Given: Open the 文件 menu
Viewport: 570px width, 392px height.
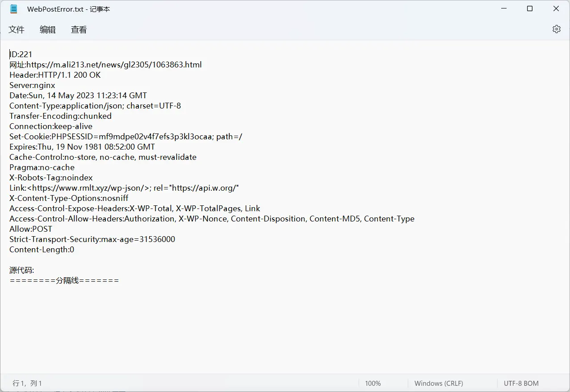Looking at the screenshot, I should tap(17, 29).
